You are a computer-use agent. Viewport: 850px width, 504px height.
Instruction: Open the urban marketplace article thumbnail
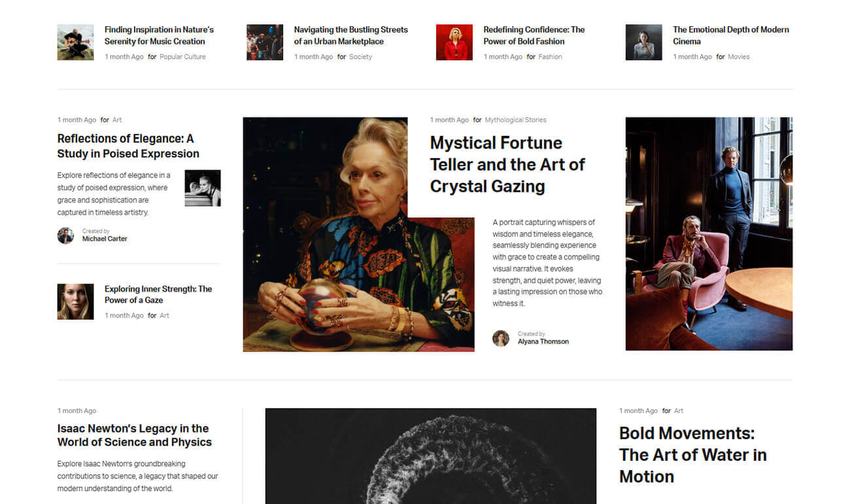pos(265,42)
